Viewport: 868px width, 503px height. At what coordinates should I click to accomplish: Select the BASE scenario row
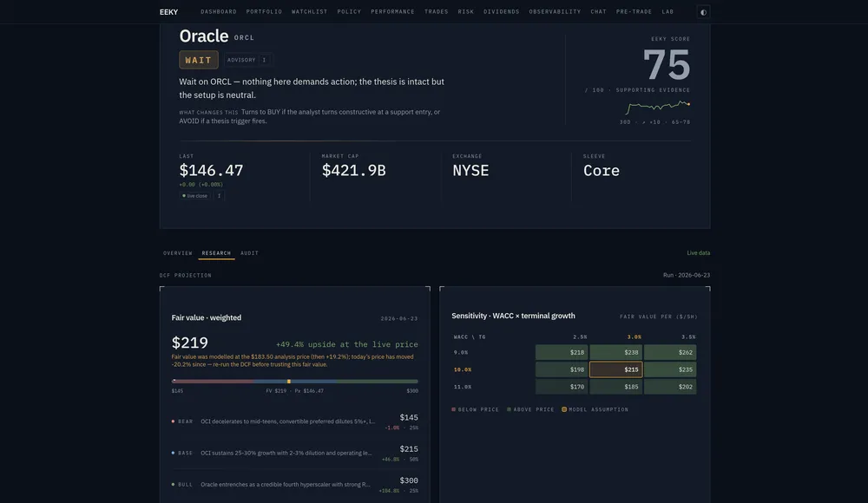[x=295, y=454]
